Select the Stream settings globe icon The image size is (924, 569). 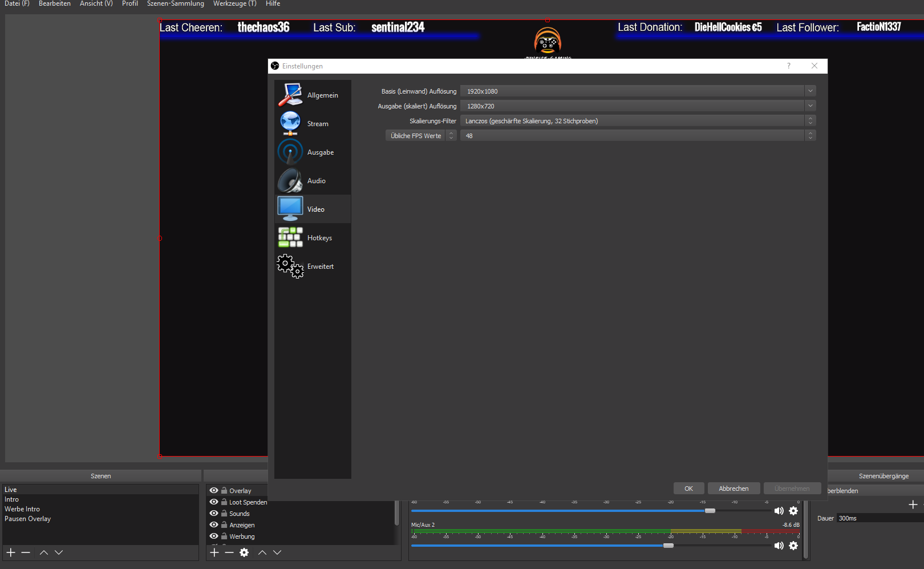click(x=290, y=123)
